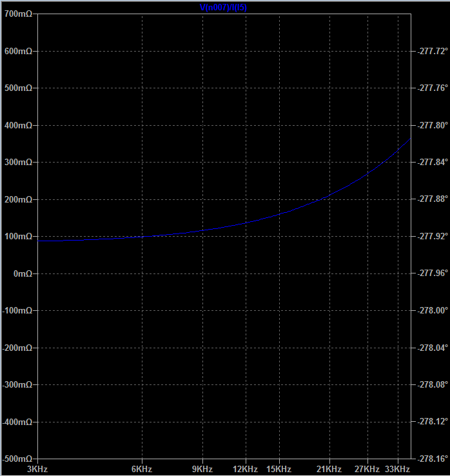Viewport: 450px width, 476px height.
Task: Click the -278.12° phase axis label
Action: pyautogui.click(x=433, y=421)
